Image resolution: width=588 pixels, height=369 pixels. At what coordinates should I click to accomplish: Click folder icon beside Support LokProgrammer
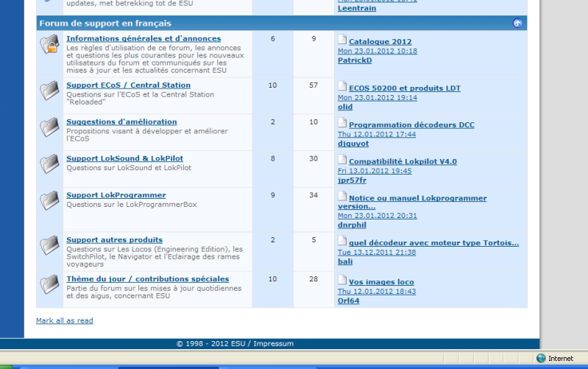pyautogui.click(x=49, y=200)
